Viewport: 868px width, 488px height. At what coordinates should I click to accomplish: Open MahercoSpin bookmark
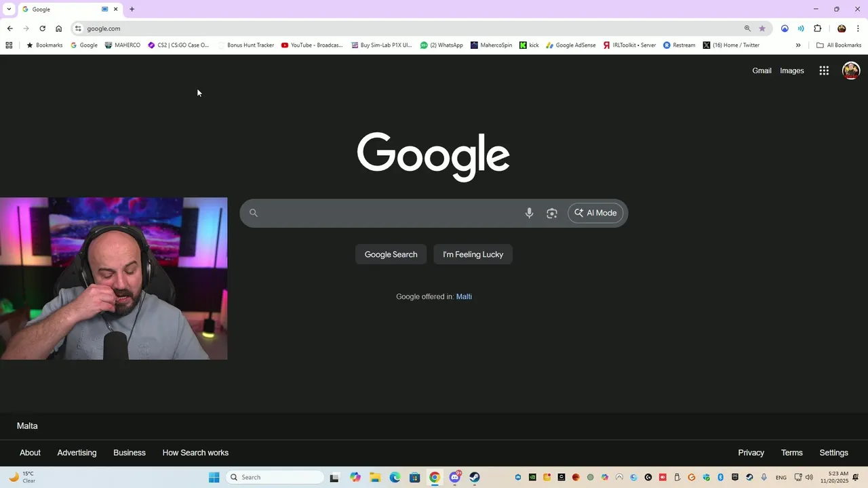click(x=492, y=45)
